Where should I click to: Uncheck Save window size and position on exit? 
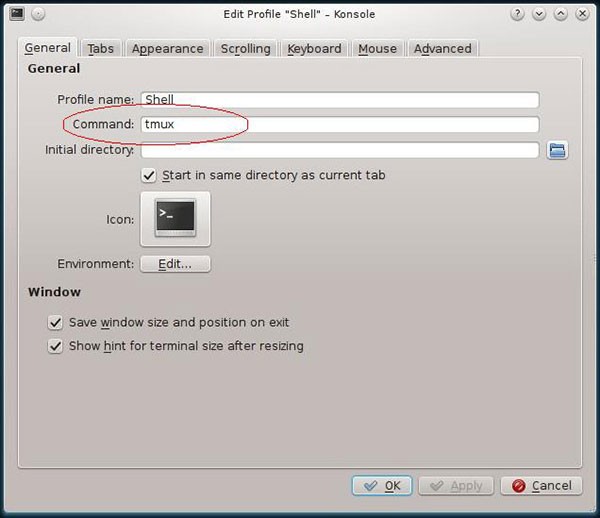[56, 323]
